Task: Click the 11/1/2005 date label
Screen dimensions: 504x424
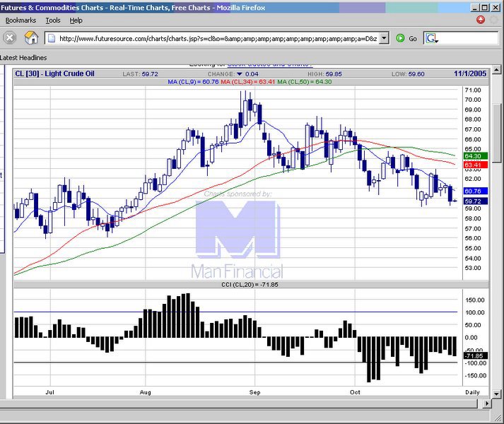Action: click(470, 73)
